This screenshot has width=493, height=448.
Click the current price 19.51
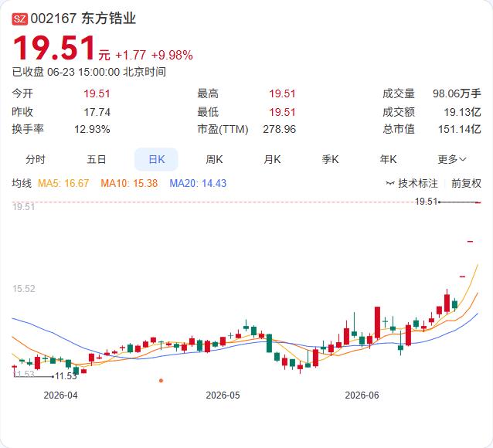[54, 48]
